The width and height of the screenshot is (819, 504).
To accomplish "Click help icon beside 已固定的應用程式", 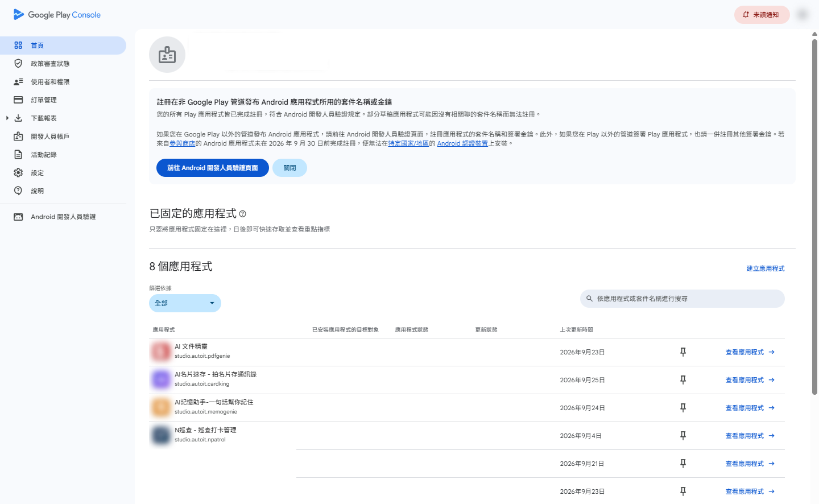I will (x=243, y=214).
